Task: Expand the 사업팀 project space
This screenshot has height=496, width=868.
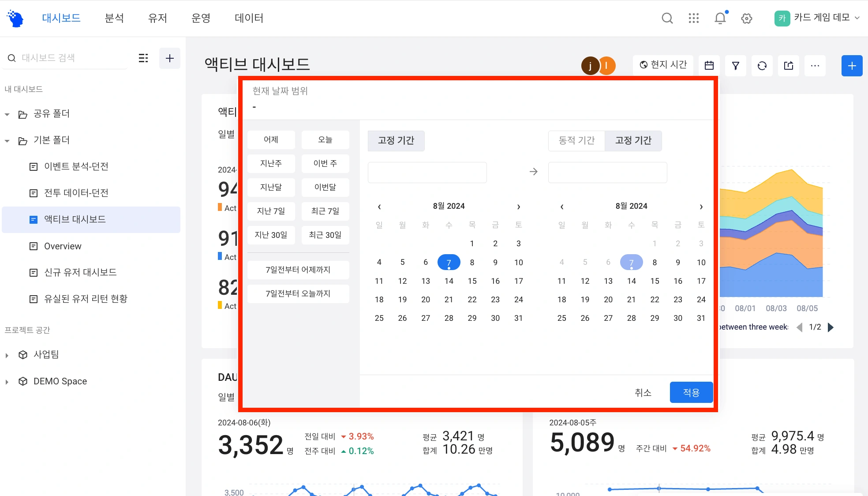Action: pyautogui.click(x=7, y=355)
